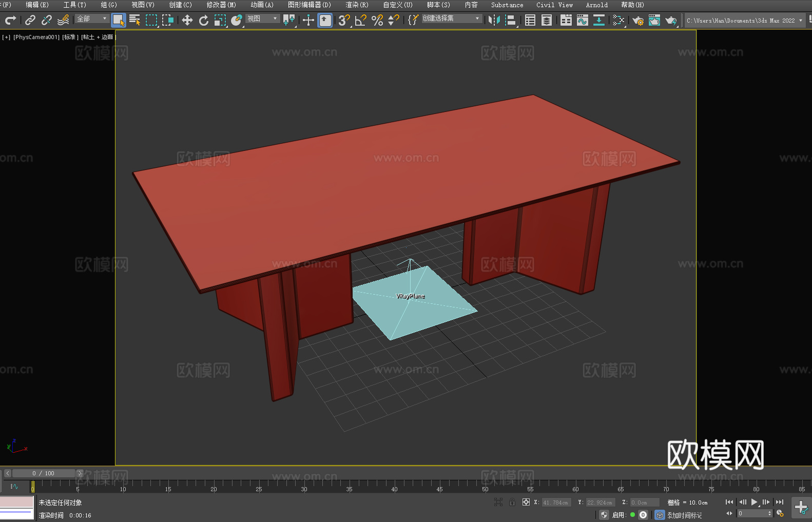Toggle Keyboard Shortcut Override button
Viewport: 812px width, 522px height.
[x=325, y=20]
